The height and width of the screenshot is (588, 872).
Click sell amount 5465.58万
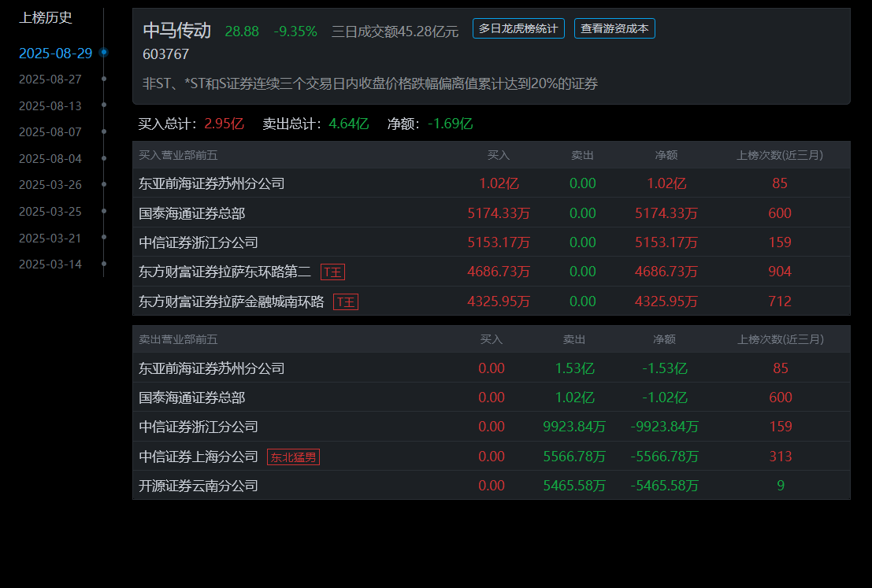click(x=574, y=486)
